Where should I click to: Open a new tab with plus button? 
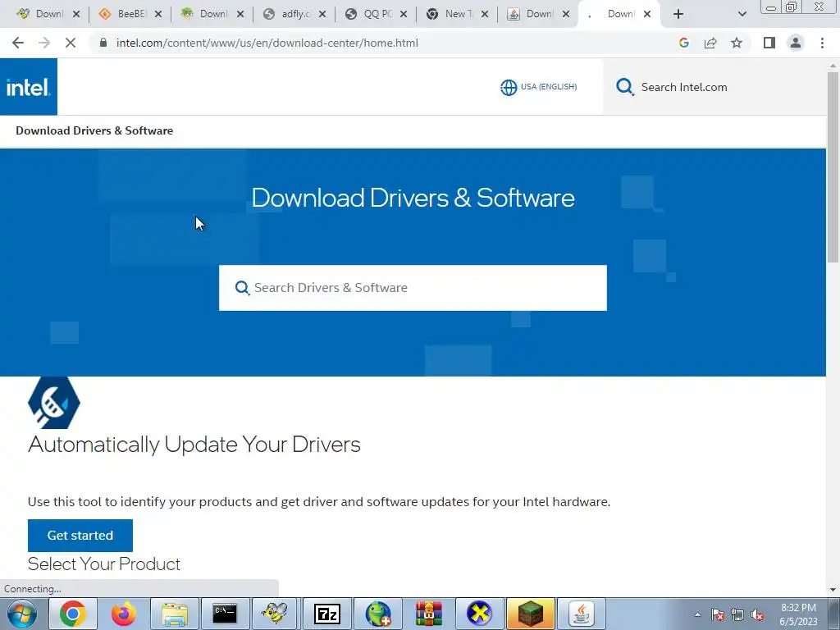(678, 14)
